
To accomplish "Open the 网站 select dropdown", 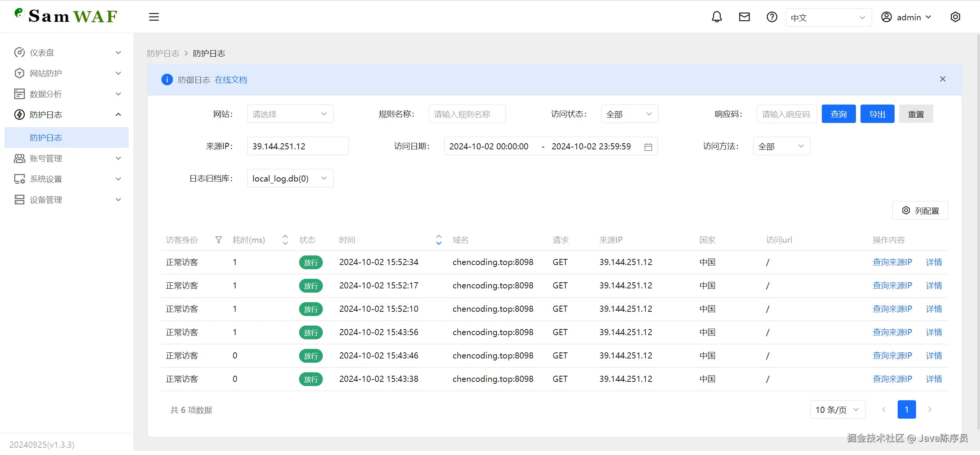I will coord(290,114).
